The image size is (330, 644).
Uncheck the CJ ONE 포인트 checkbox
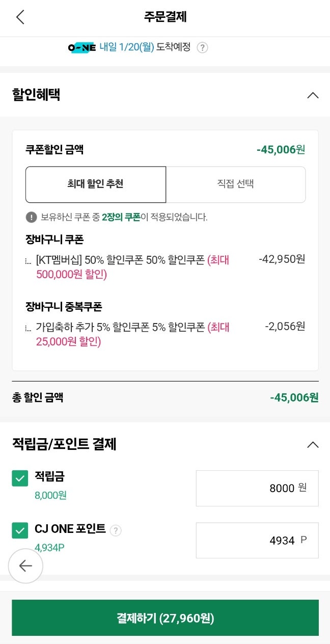20,530
